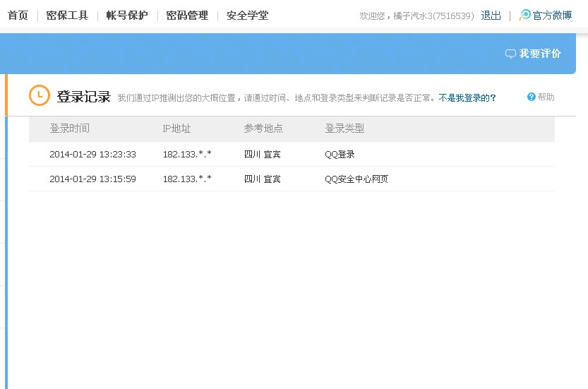
Task: Open the 帐号保护 menu item
Action: 127,16
